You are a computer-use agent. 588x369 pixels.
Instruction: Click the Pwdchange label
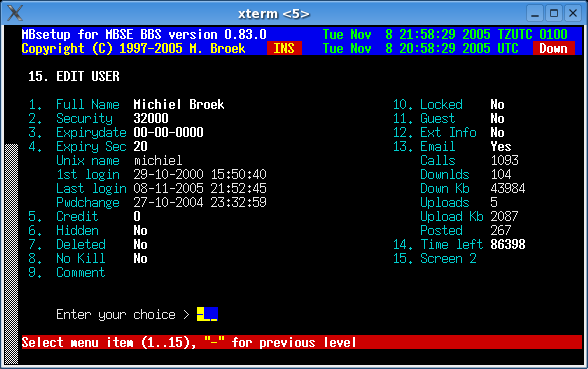(x=88, y=202)
